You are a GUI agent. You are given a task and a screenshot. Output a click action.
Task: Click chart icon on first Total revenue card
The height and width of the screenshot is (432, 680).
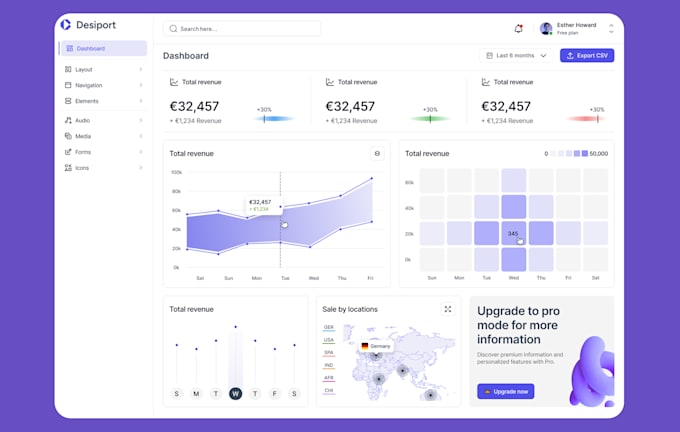(174, 82)
